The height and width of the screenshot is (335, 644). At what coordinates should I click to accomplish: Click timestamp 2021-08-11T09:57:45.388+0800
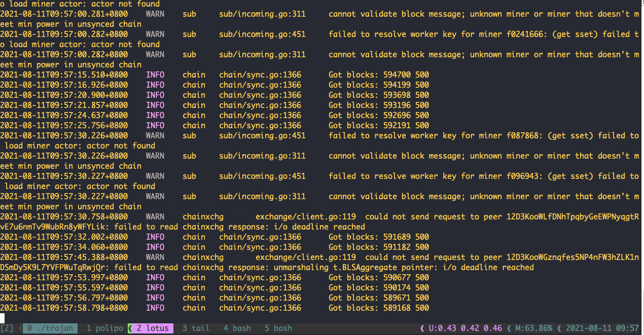[64, 257]
